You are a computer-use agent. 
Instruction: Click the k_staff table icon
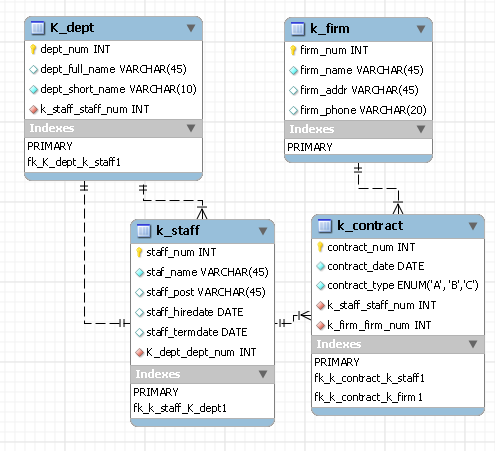coord(144,231)
